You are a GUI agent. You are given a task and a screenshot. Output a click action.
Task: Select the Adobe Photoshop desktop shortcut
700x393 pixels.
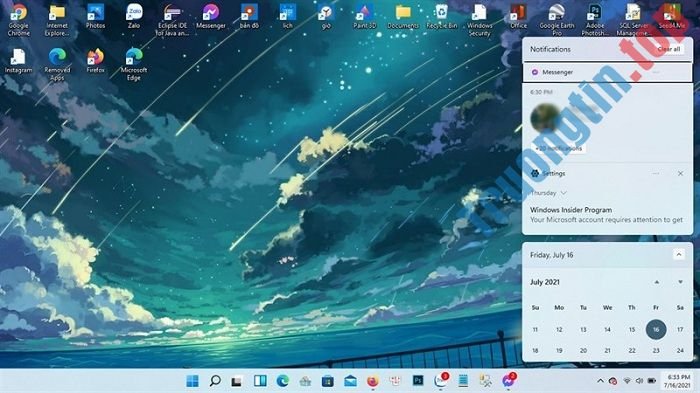click(595, 20)
